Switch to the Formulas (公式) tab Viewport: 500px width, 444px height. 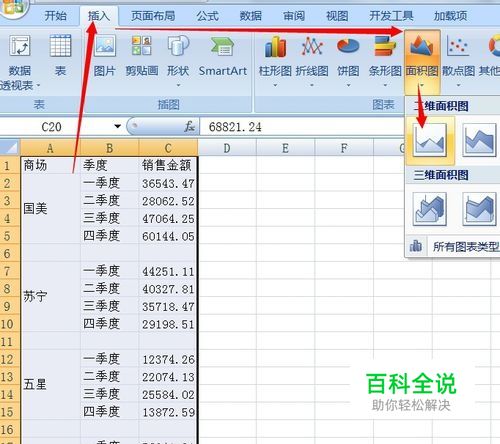point(207,16)
